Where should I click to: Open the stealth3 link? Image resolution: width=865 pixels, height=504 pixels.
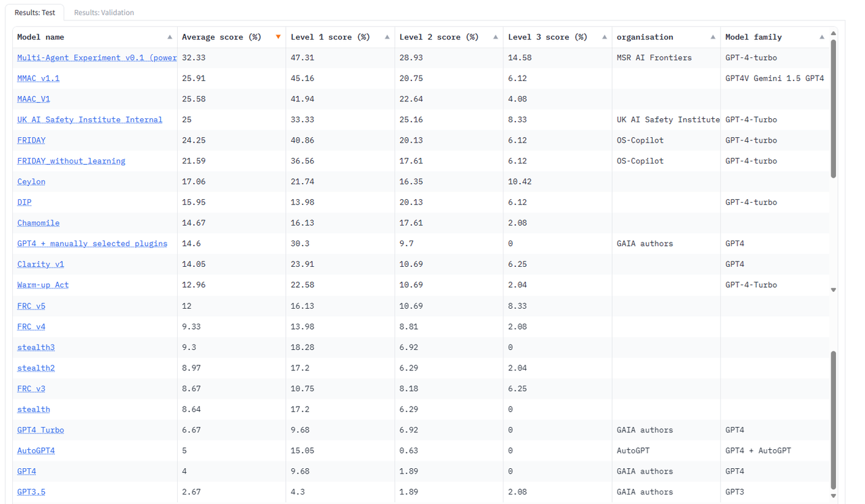36,347
